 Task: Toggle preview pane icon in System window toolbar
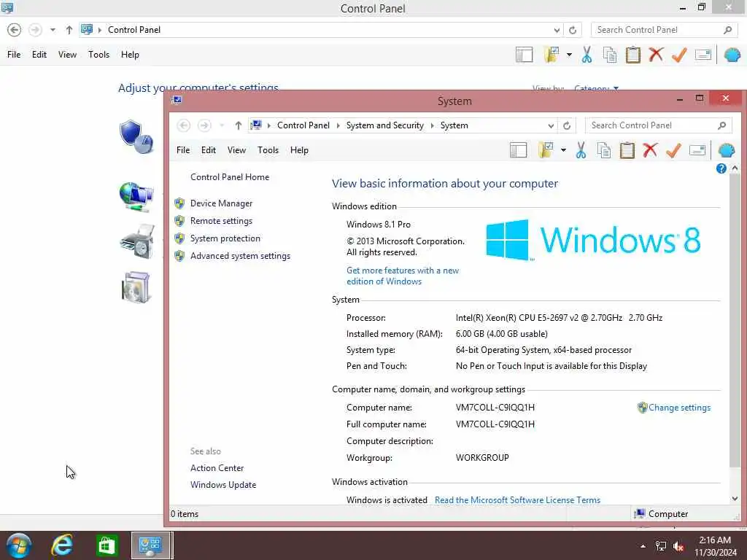tap(519, 150)
